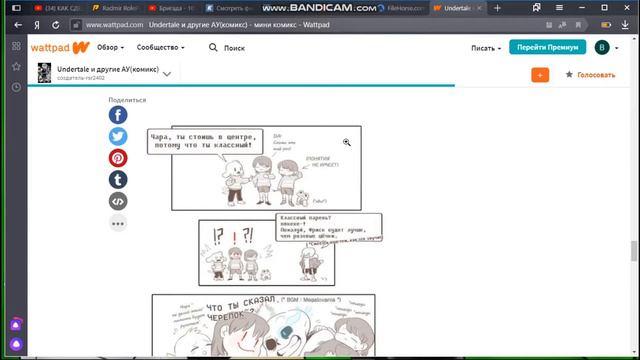Switch to the Бригада YouTube tab

(171, 8)
